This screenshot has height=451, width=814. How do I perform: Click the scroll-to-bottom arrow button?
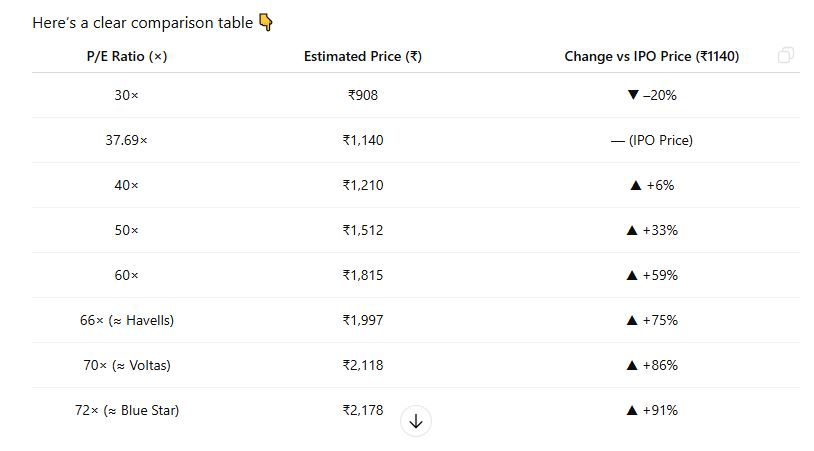tap(416, 421)
